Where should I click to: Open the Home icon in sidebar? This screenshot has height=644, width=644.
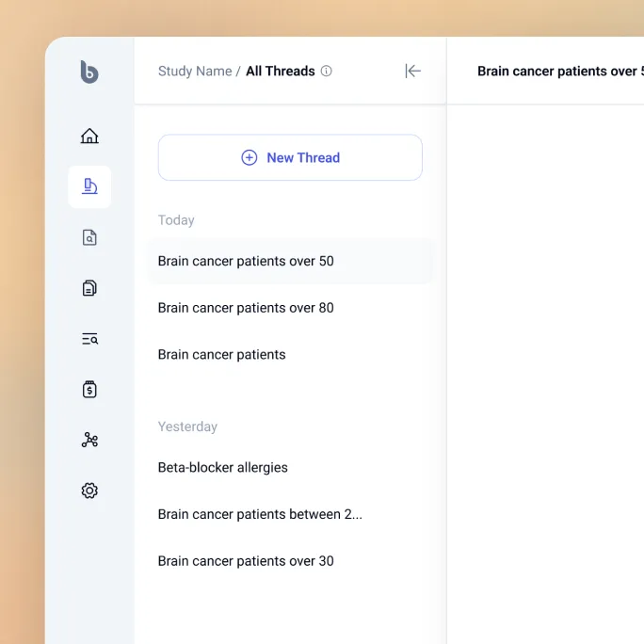pos(89,136)
